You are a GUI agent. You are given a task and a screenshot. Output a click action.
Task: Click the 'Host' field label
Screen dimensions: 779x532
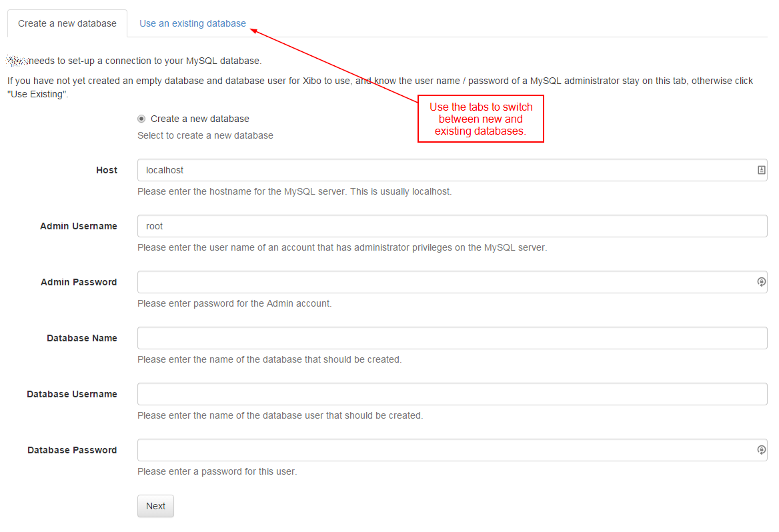tap(107, 170)
